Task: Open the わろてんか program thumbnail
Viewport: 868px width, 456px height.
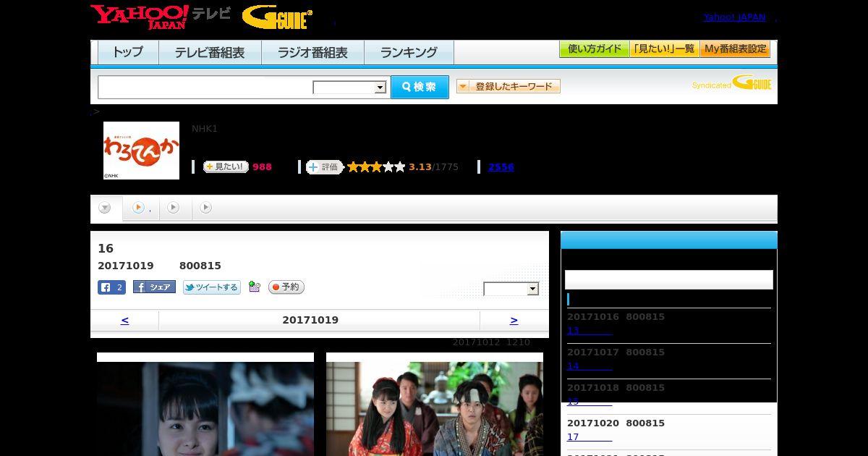Action: tap(141, 150)
